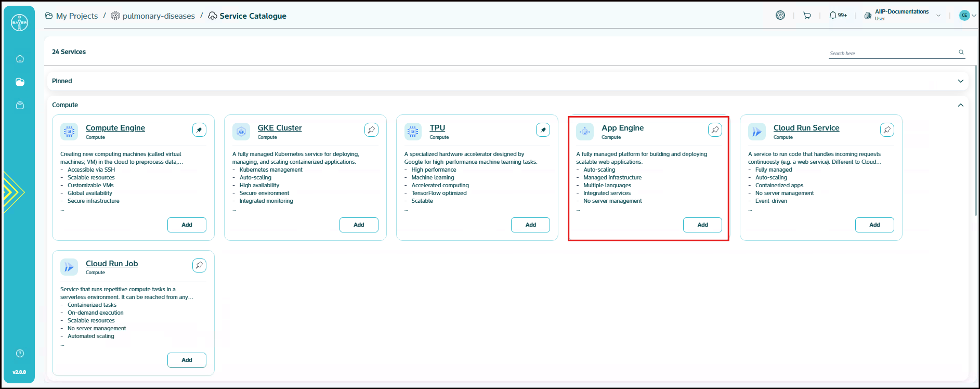Open the Home icon in sidebar
This screenshot has height=389, width=980.
coord(20,59)
